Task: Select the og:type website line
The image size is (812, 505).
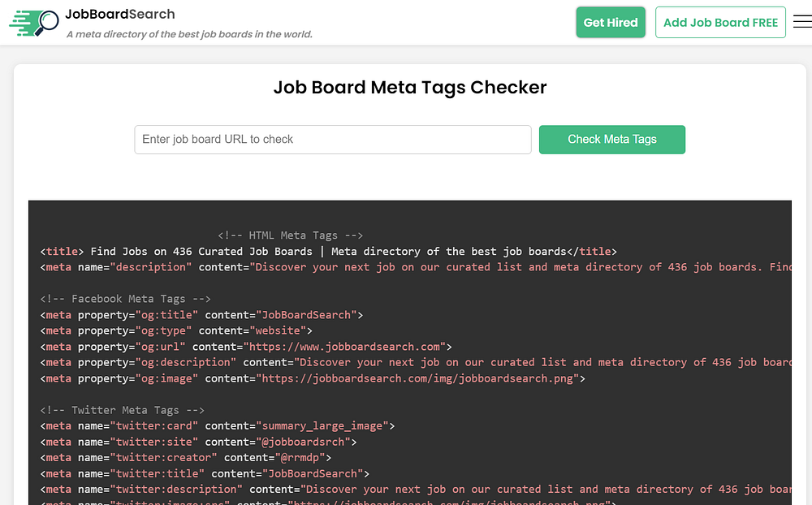Action: pos(176,330)
